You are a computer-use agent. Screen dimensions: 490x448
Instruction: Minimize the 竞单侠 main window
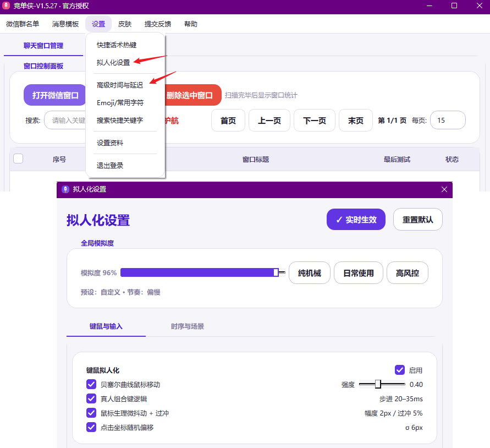click(430, 6)
